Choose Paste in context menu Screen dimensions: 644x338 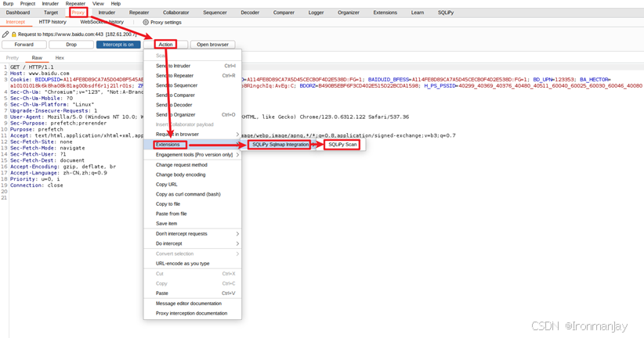(192, 293)
